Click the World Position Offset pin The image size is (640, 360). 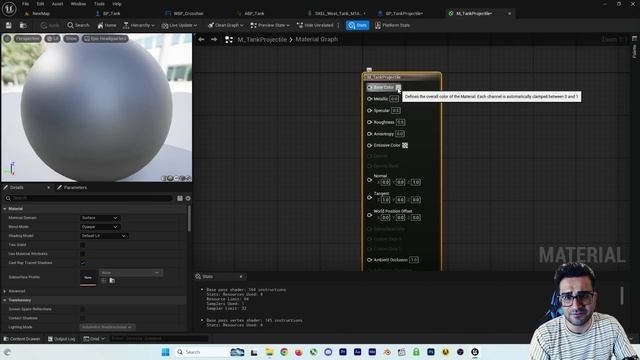point(369,215)
